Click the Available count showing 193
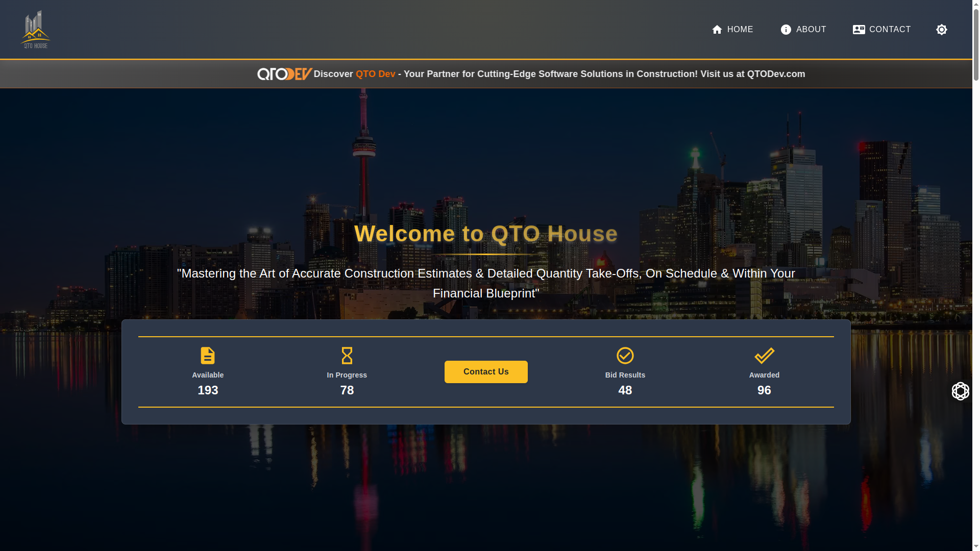The height and width of the screenshot is (551, 980). (207, 390)
